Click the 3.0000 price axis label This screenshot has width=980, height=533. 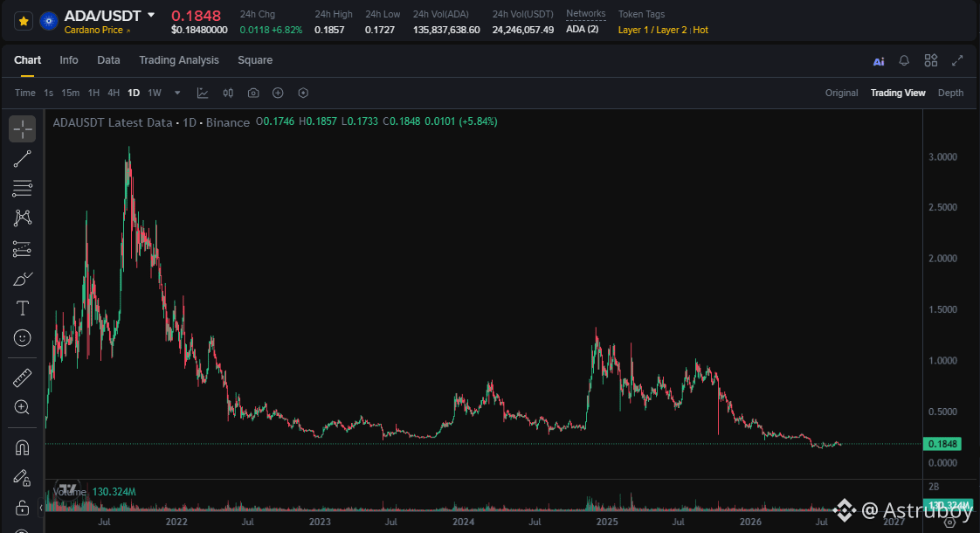pyautogui.click(x=942, y=157)
